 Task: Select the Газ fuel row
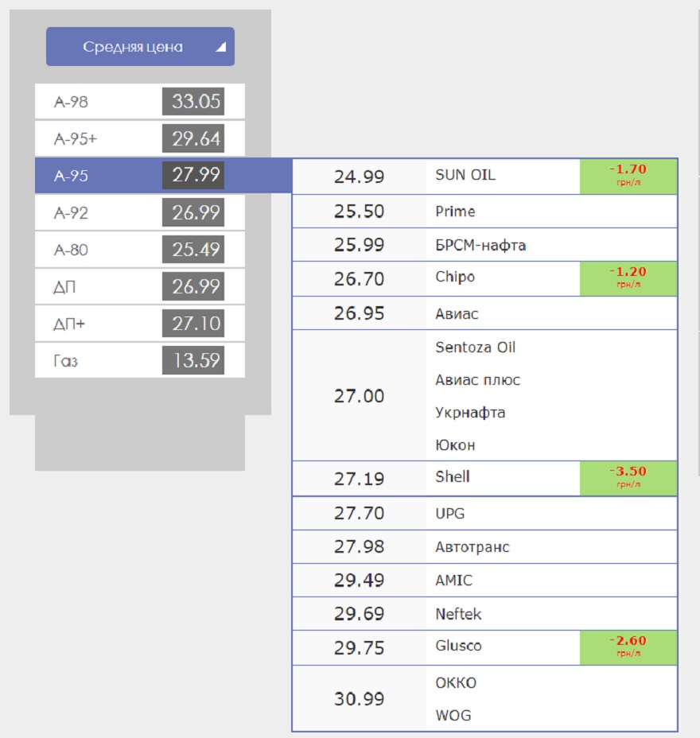pos(140,360)
